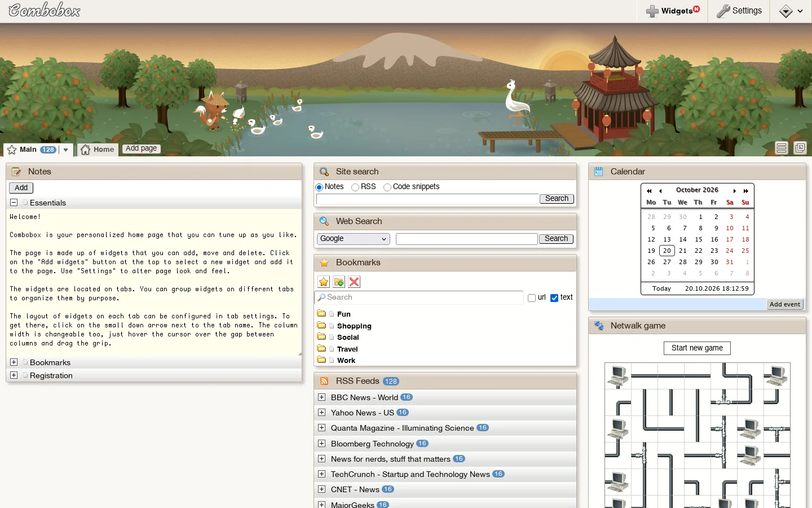Click Search button in Site search

[557, 199]
